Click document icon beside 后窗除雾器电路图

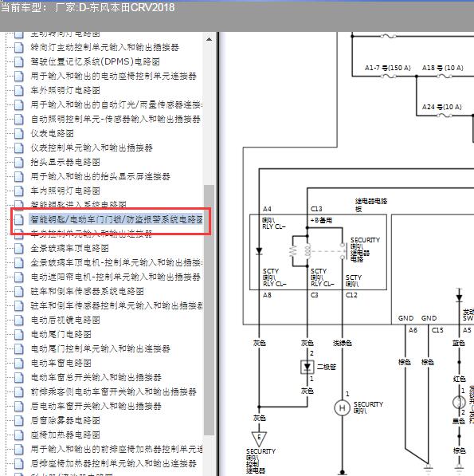click(x=19, y=421)
